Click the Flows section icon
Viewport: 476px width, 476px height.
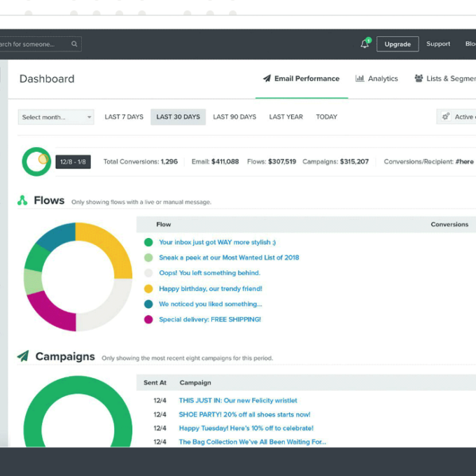pyautogui.click(x=22, y=201)
